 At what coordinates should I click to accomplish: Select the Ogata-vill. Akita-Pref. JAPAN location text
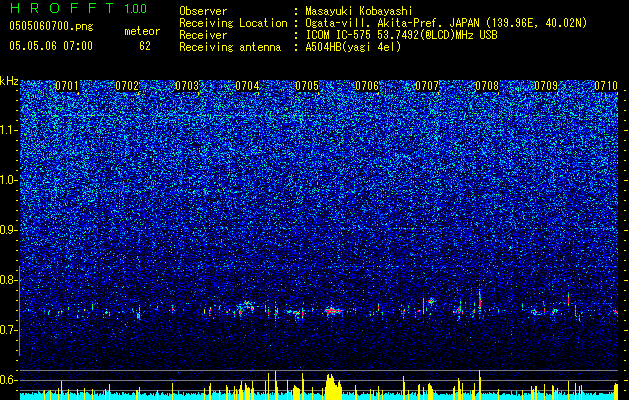coord(446,23)
